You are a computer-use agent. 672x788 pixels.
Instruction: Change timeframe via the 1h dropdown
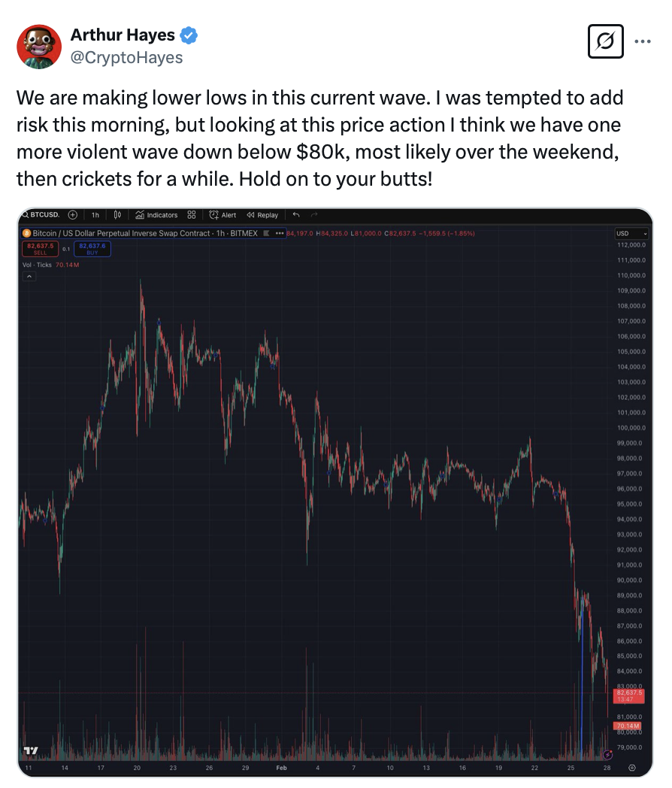[x=95, y=215]
